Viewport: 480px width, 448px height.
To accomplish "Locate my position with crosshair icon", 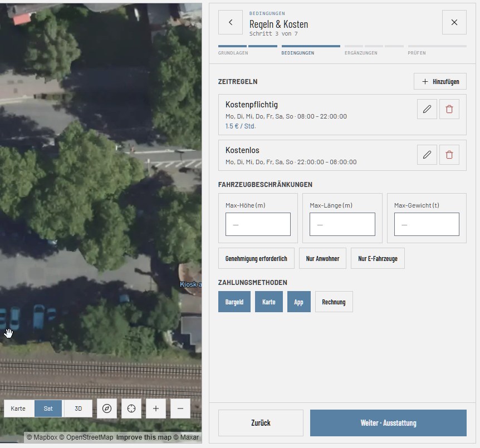I will pos(131,408).
